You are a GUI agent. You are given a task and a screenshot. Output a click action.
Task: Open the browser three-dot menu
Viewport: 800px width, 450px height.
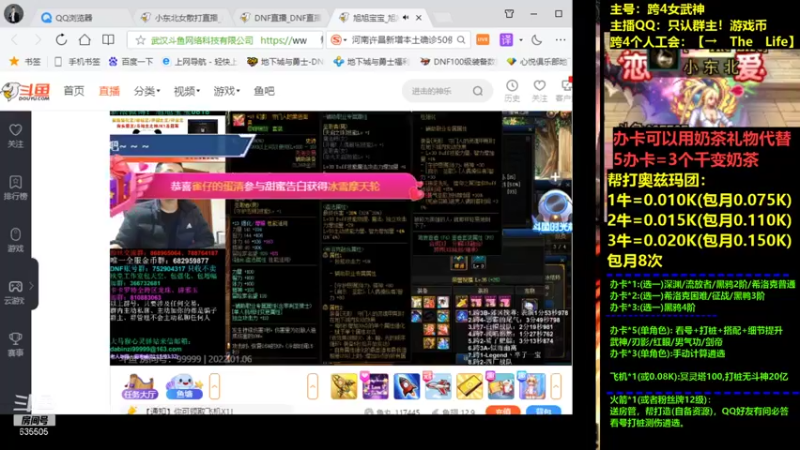[560, 40]
